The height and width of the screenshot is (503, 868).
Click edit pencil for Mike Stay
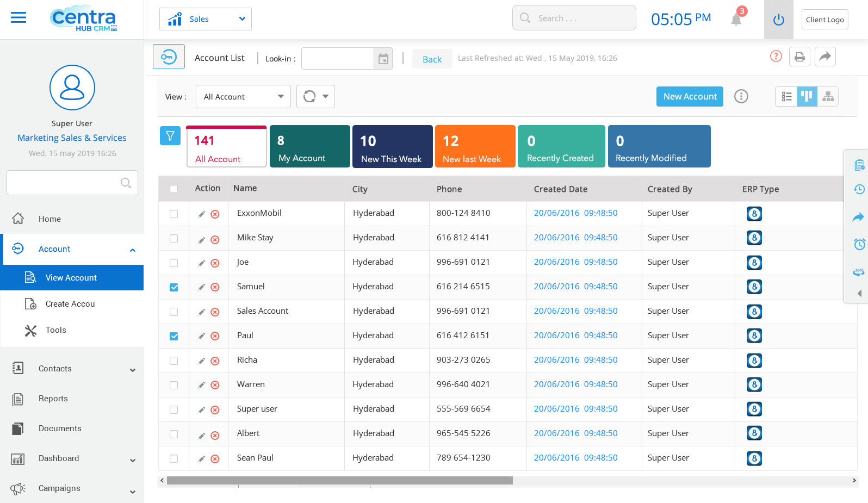point(201,239)
